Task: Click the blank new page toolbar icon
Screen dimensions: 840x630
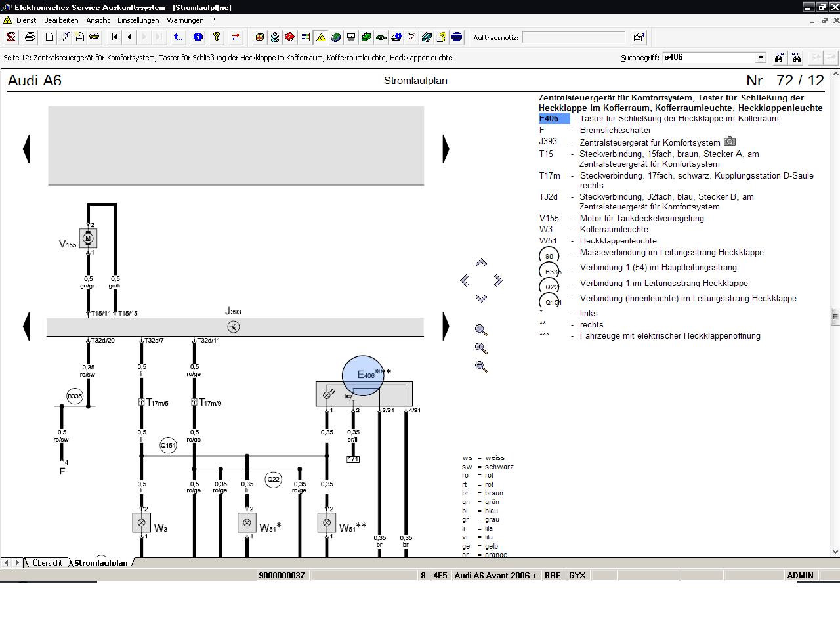Action: click(x=49, y=37)
